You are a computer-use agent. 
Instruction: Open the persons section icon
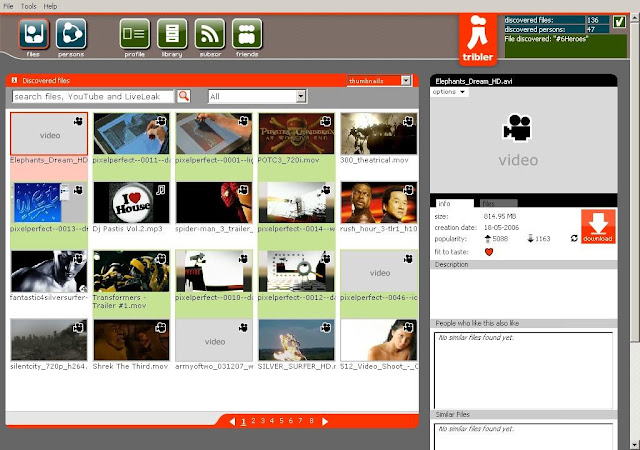(x=71, y=33)
